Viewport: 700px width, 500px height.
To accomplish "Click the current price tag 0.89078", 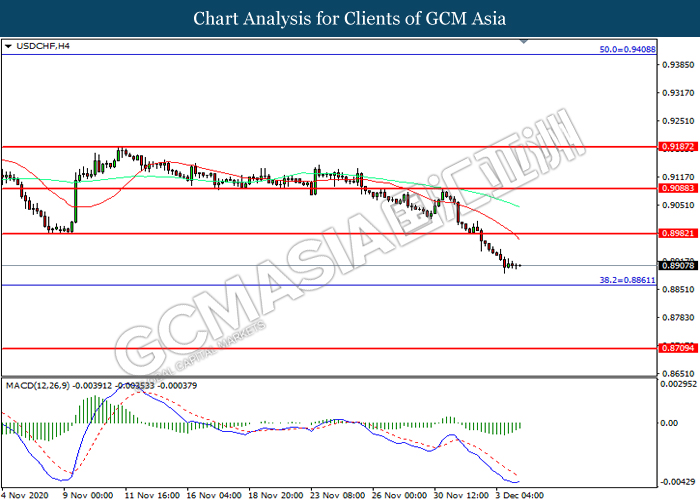I will coord(678,266).
